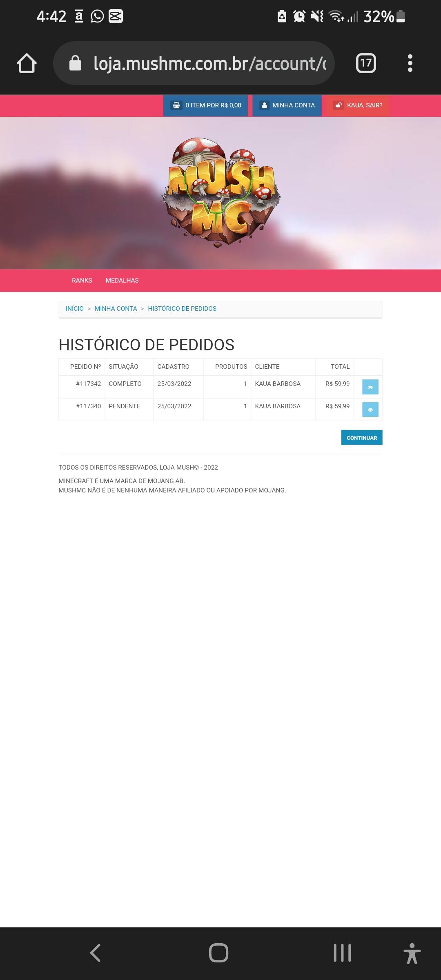Viewport: 441px width, 980px height.
Task: Click HISTÓRICO DE PEDIDOS breadcrumb
Action: [x=182, y=309]
